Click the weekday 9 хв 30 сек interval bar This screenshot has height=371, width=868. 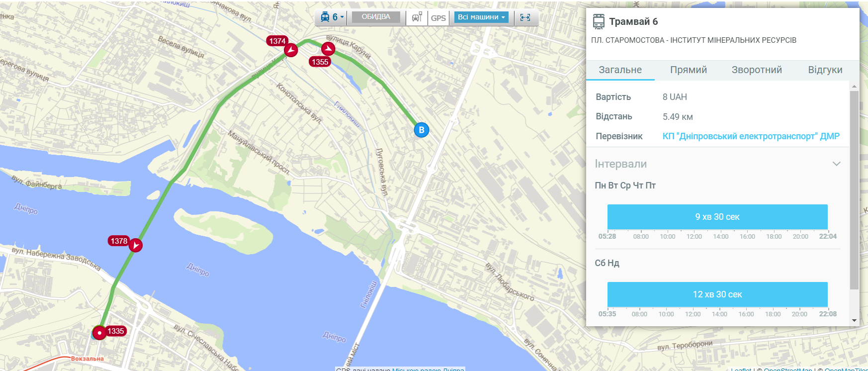pos(717,217)
